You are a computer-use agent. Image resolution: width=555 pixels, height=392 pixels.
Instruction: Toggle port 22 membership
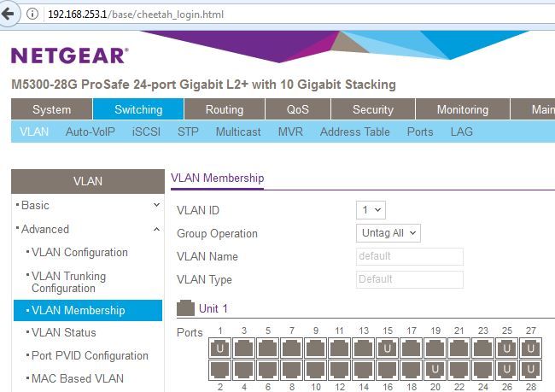click(459, 369)
